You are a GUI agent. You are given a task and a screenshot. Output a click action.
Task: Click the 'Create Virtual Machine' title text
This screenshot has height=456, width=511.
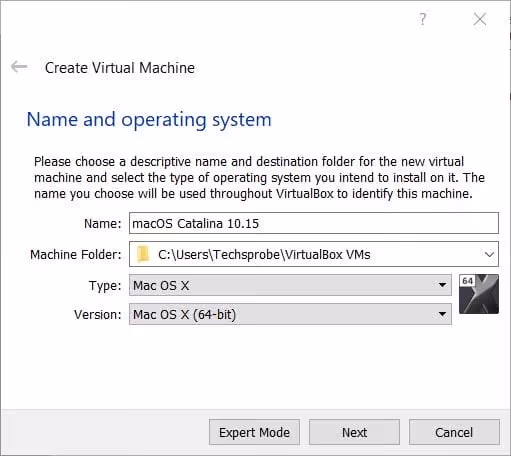pos(120,68)
